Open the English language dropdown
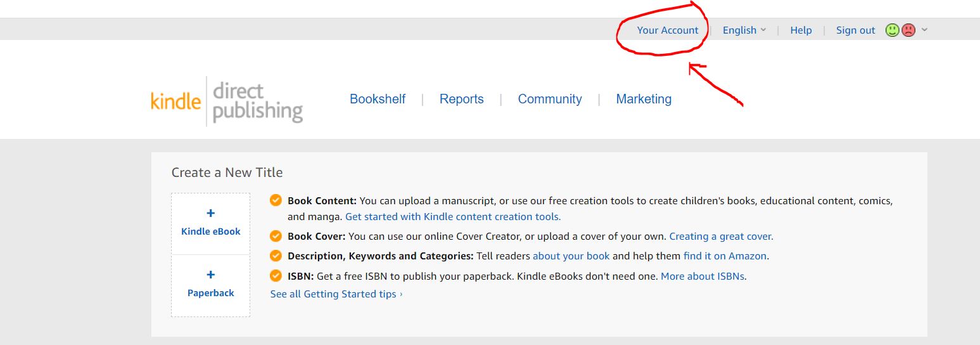Image resolution: width=980 pixels, height=345 pixels. (744, 30)
